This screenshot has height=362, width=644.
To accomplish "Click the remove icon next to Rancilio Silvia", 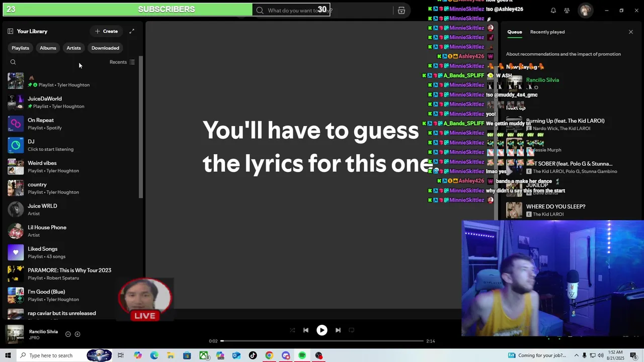I will (x=68, y=334).
